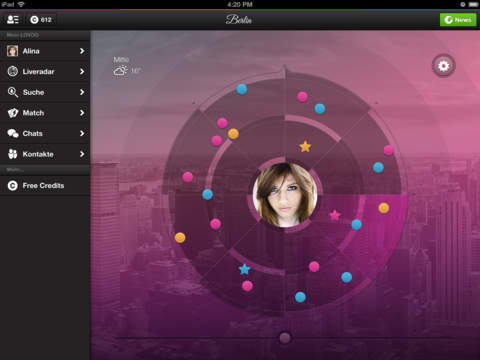Expand the Match menu arrow
Viewport: 480px width, 360px height.
[x=82, y=113]
